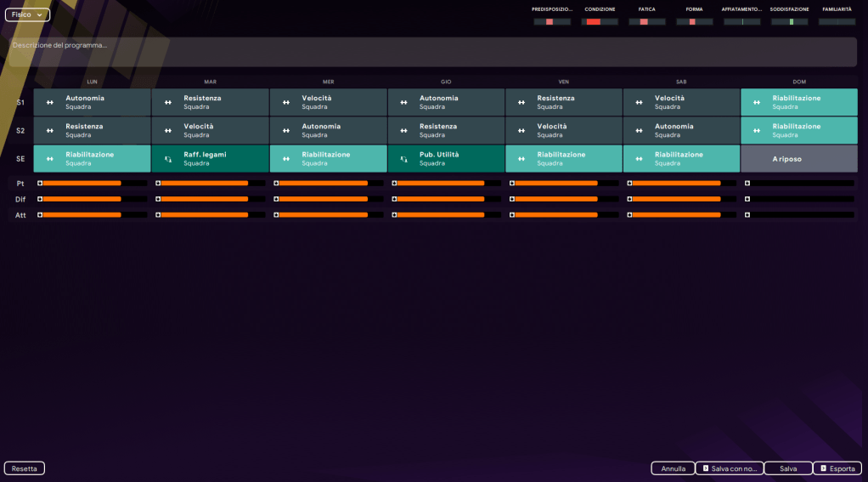Viewport: 868px width, 482px height.
Task: Click the Dif intensity marker for Sunday
Action: pos(747,199)
